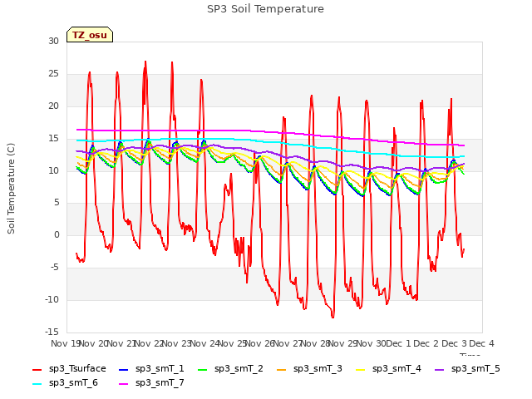Click the Dec 3 x-axis tick label
This screenshot has width=532, height=399.
(454, 343)
